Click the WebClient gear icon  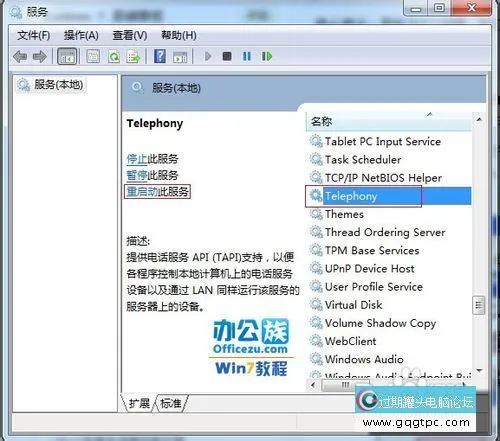coord(316,341)
